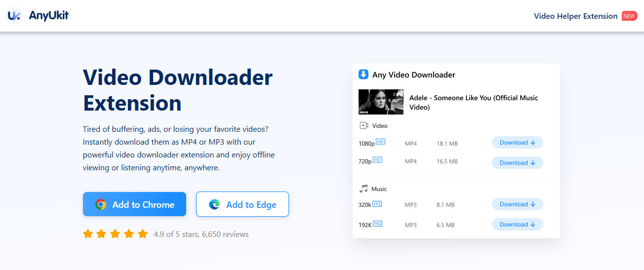Click the first rating star
644x270 pixels.
[x=88, y=234]
